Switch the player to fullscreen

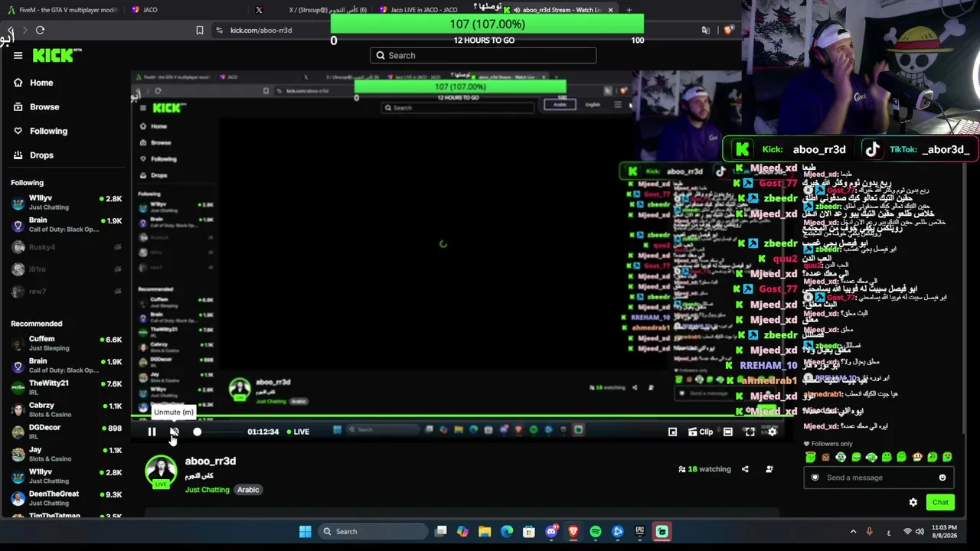click(x=750, y=432)
